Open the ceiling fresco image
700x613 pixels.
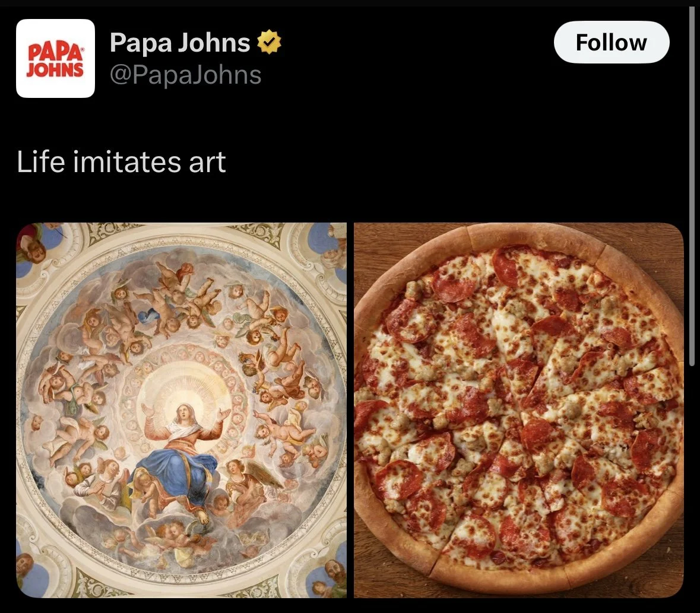pos(181,410)
